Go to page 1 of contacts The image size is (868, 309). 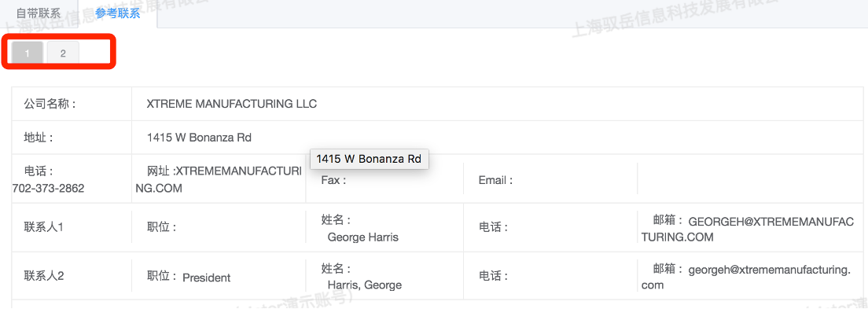click(x=27, y=53)
